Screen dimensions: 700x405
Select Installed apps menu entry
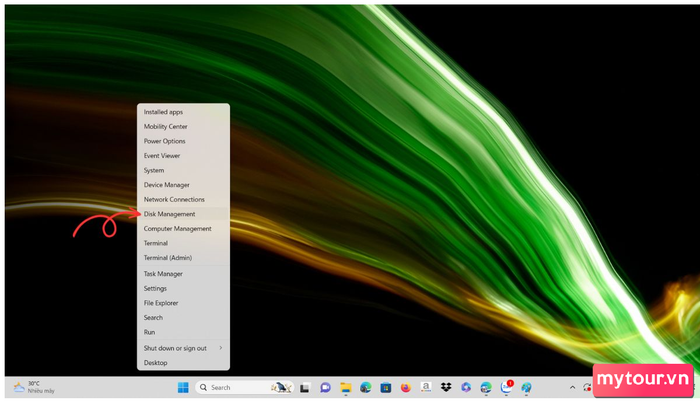click(x=163, y=112)
